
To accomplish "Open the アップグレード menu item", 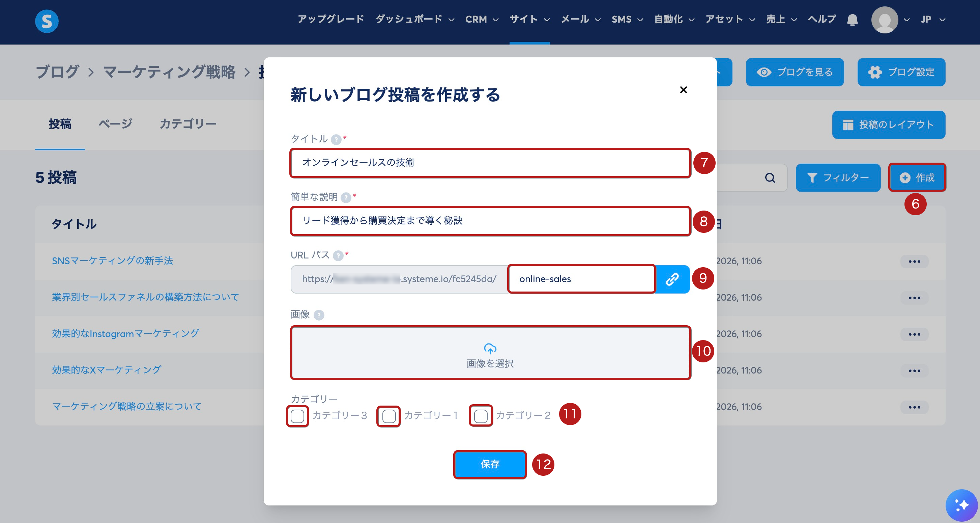I will (330, 20).
